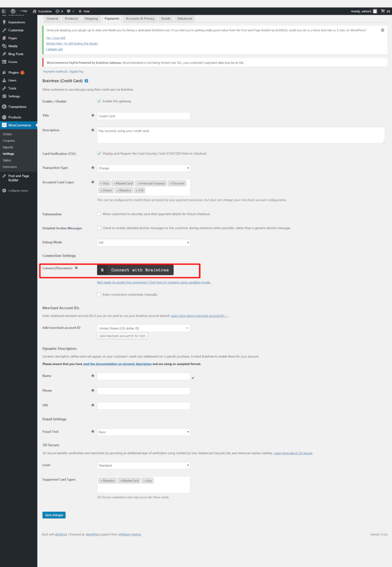The height and width of the screenshot is (567, 392).
Task: Click the Dynamic Descriptors Phone field
Action: point(143,391)
